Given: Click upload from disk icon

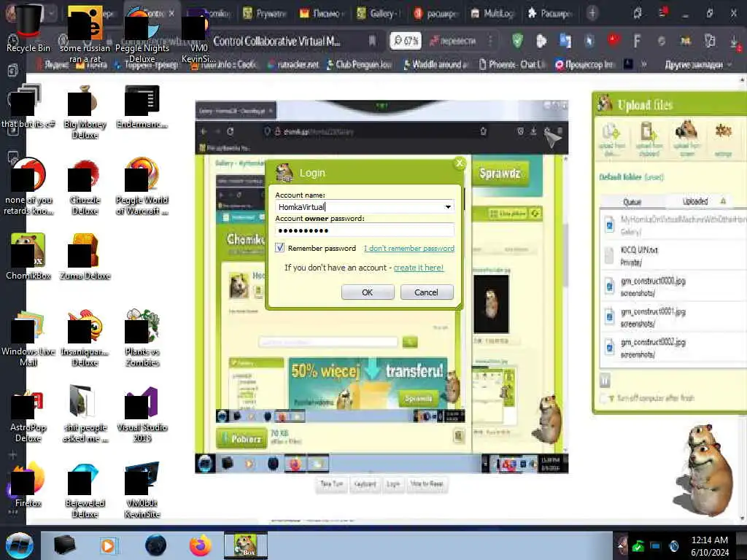Looking at the screenshot, I should coord(611,139).
